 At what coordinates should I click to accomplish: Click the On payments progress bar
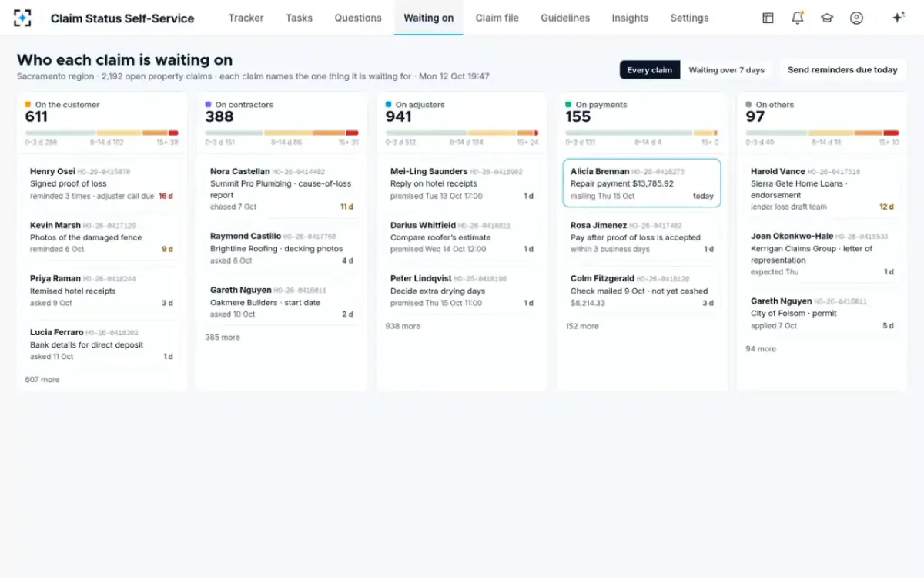click(642, 133)
